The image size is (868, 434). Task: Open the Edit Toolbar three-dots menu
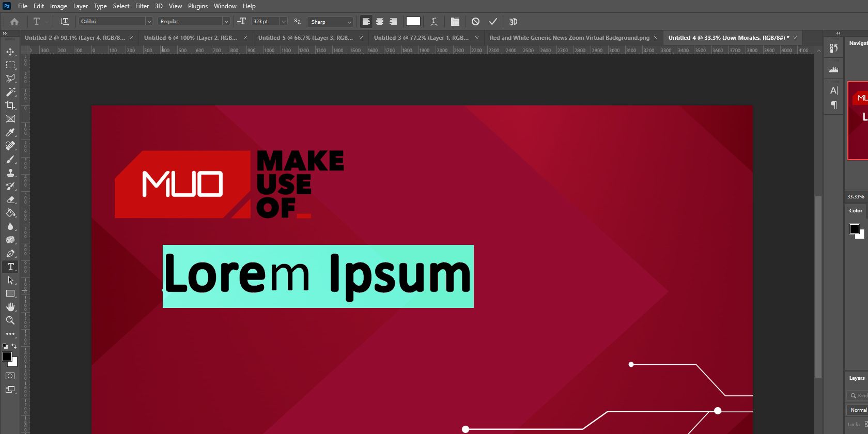click(x=10, y=334)
